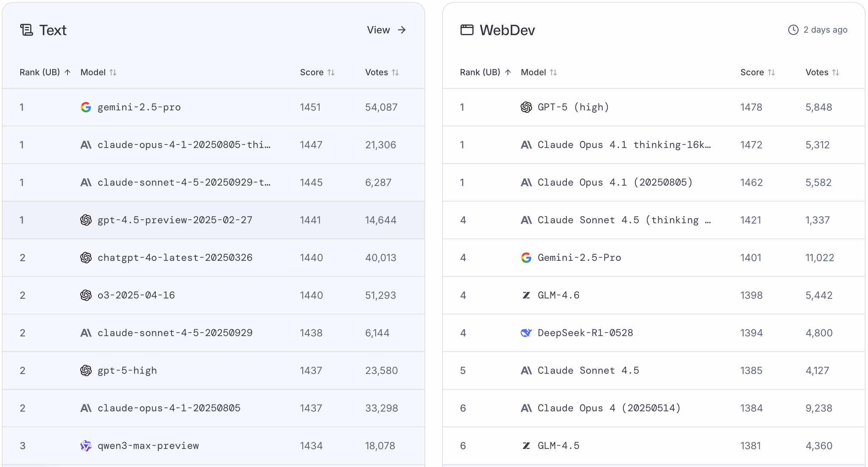Select the Claude Sonnet 4.5 WebDev row
The image size is (868, 467).
click(588, 370)
